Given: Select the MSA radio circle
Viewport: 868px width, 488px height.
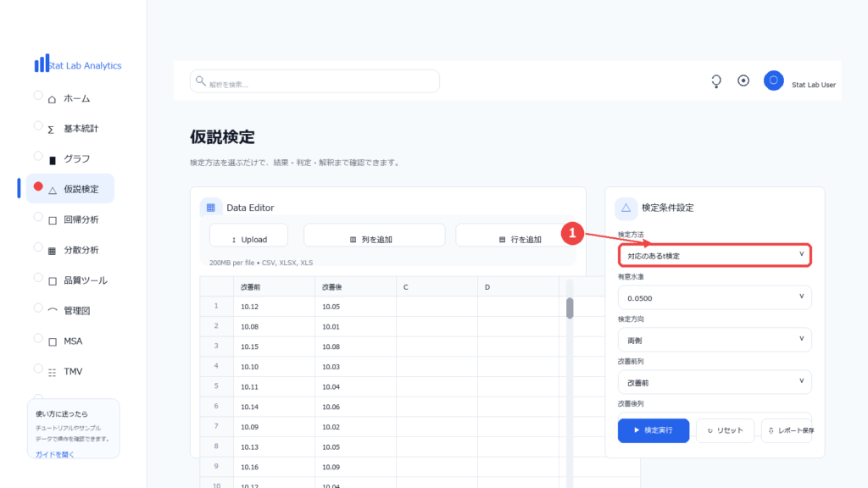Looking at the screenshot, I should click(38, 338).
